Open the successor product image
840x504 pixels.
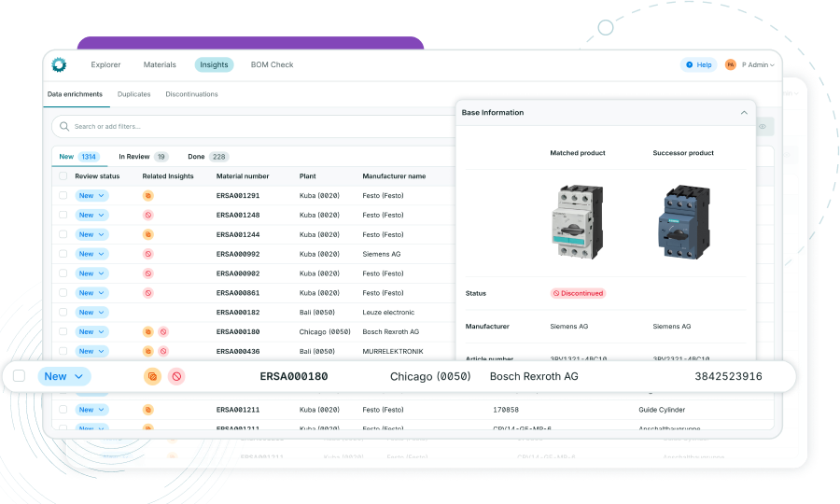(x=683, y=222)
